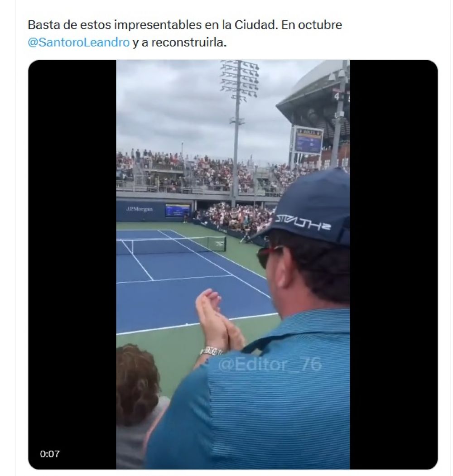This screenshot has height=476, width=453.
Task: Play the embedded tennis court video
Action: pos(233,264)
